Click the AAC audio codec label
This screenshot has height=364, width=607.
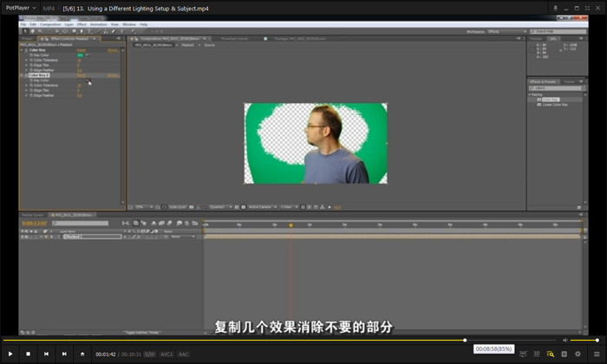coord(184,354)
